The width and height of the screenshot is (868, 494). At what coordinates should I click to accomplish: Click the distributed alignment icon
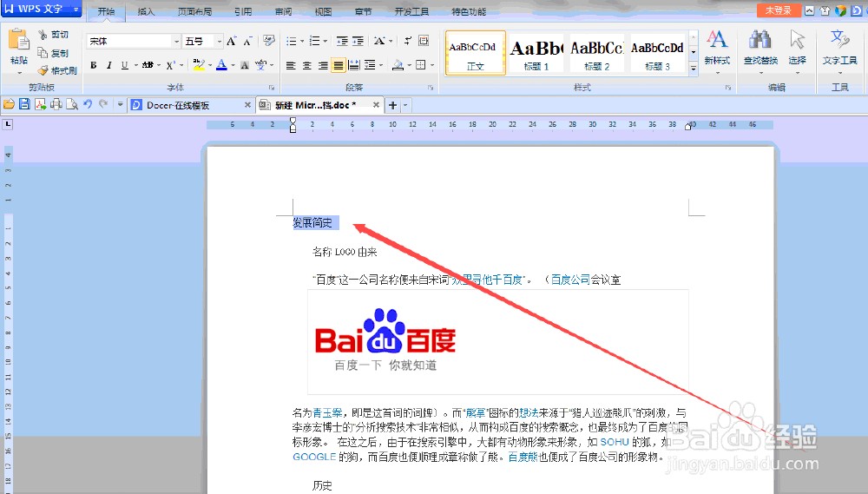click(354, 65)
